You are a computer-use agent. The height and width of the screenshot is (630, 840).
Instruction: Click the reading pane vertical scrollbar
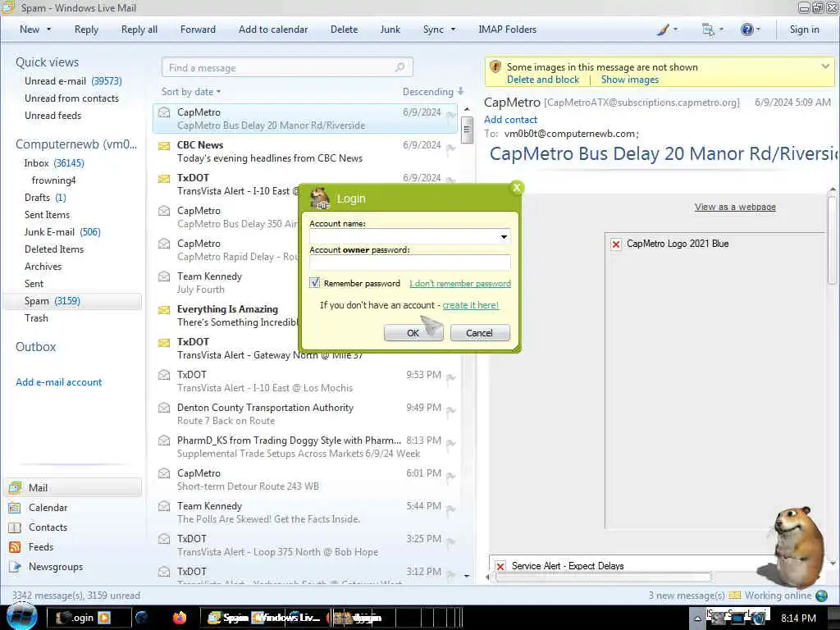click(832, 240)
